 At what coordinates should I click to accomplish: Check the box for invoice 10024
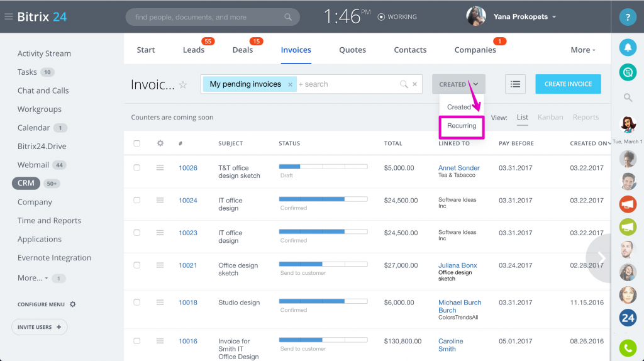[136, 200]
